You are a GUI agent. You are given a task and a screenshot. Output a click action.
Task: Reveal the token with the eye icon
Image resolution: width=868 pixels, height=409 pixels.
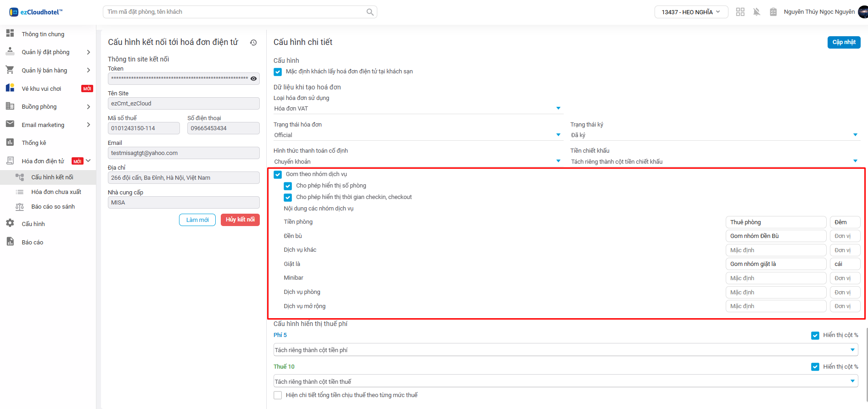click(x=253, y=78)
